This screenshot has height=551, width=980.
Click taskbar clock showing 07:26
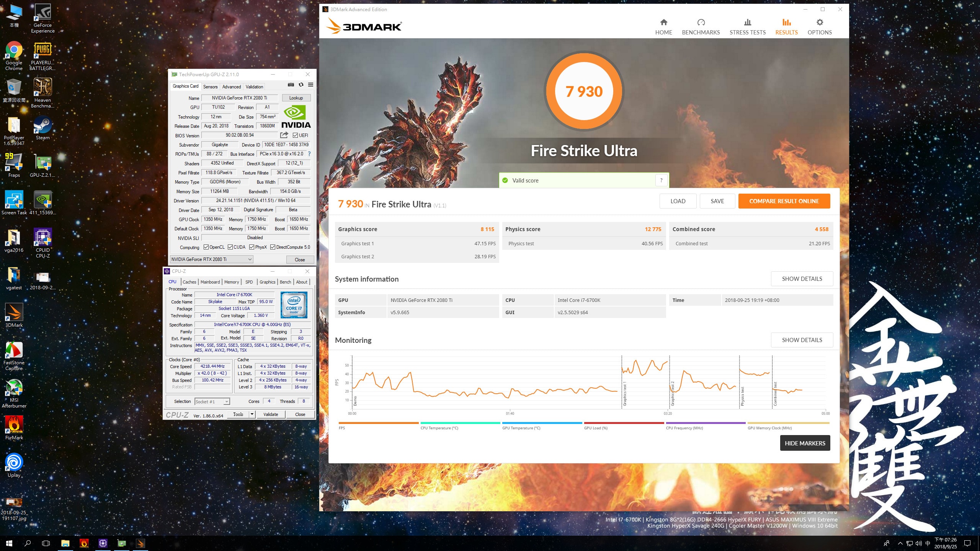946,543
